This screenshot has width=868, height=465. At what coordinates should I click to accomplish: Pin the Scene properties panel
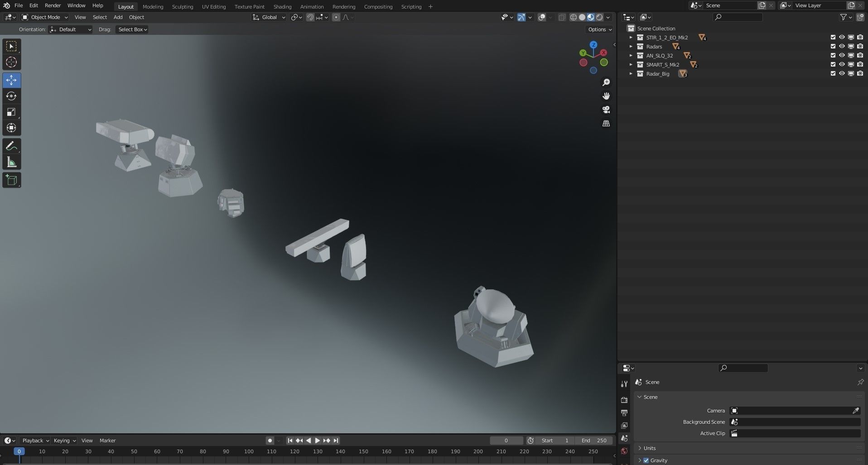point(860,382)
